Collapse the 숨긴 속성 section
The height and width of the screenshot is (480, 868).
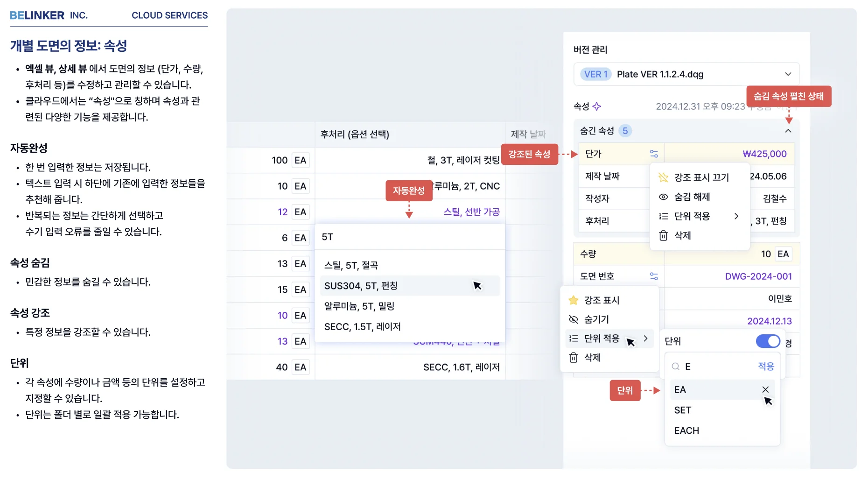(x=788, y=131)
